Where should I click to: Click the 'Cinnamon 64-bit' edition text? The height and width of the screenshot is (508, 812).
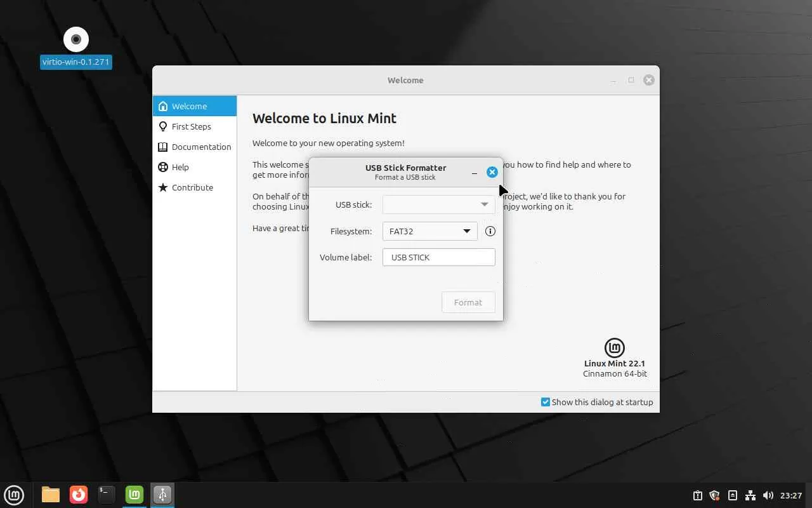pos(615,373)
